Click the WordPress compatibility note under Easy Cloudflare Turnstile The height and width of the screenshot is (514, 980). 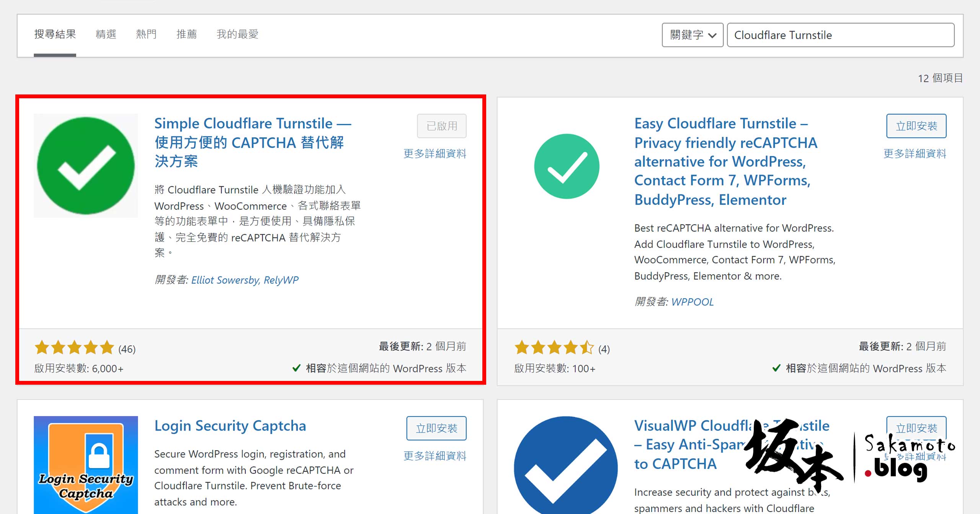[x=859, y=368]
